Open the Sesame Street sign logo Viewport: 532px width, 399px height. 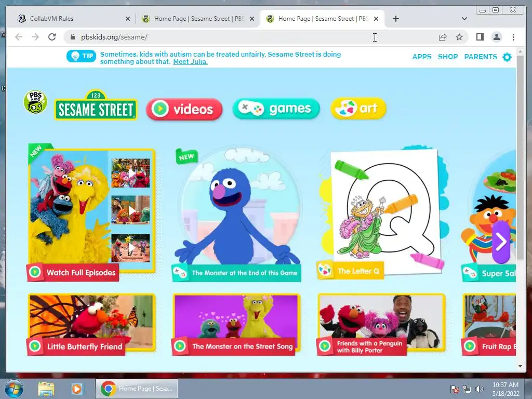pos(96,105)
